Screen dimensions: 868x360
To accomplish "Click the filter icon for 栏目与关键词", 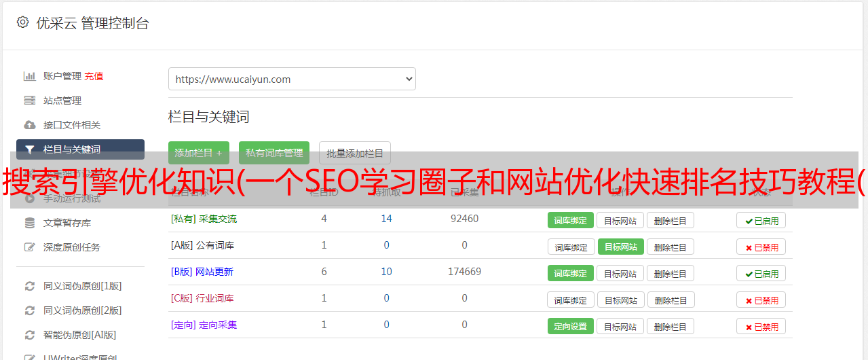I will [30, 149].
